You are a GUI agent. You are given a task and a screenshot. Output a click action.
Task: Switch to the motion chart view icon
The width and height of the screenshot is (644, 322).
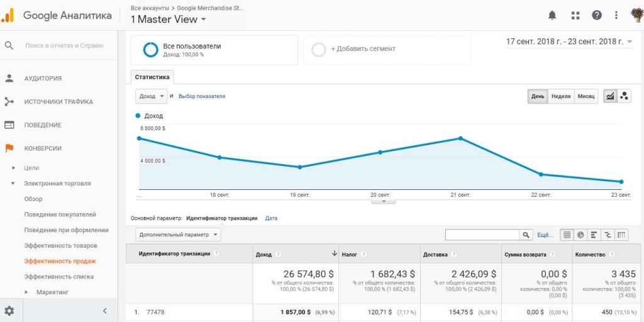[624, 96]
